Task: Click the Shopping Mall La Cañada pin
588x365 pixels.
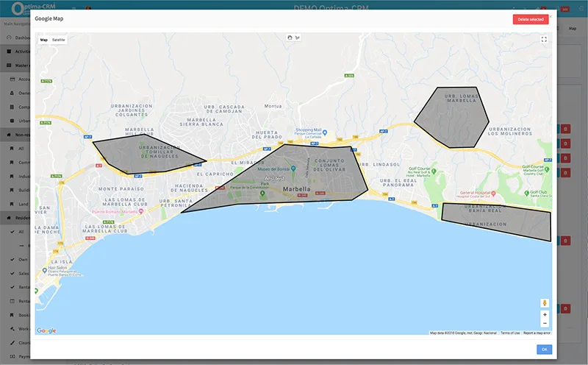Action: click(325, 132)
